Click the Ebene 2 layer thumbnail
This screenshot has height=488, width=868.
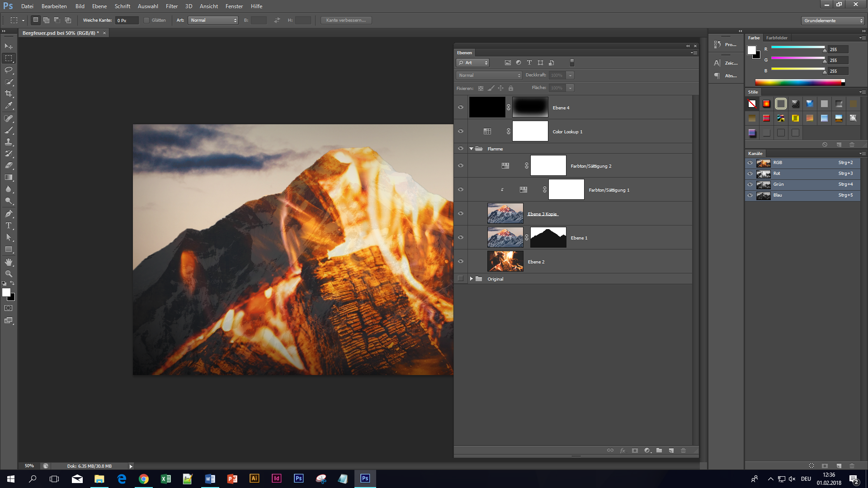point(505,261)
